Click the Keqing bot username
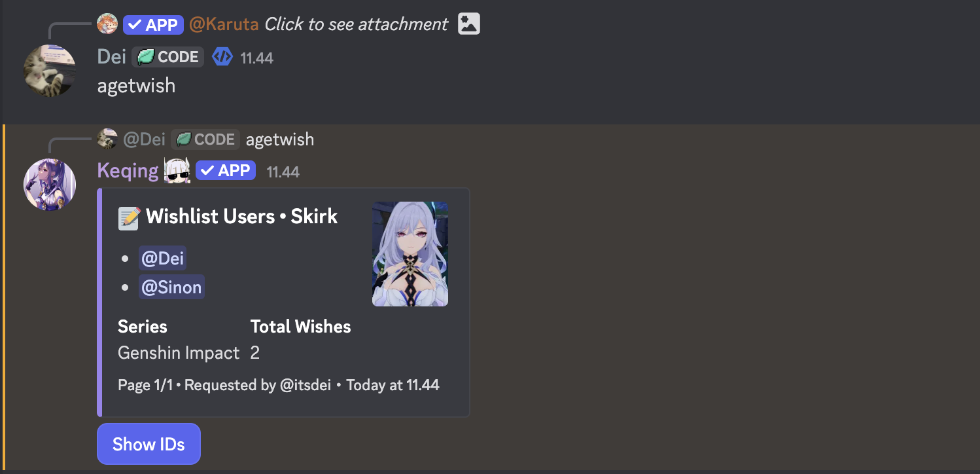Image resolution: width=980 pixels, height=474 pixels. pyautogui.click(x=128, y=171)
